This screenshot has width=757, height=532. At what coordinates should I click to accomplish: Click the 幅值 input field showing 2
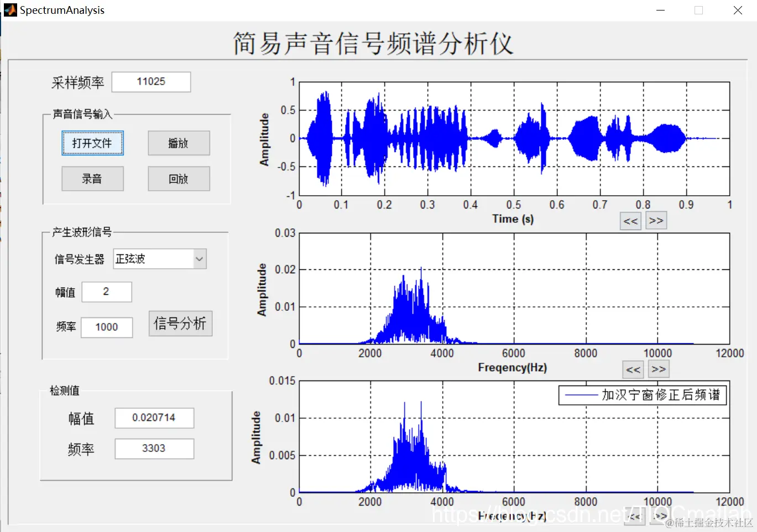pos(107,292)
